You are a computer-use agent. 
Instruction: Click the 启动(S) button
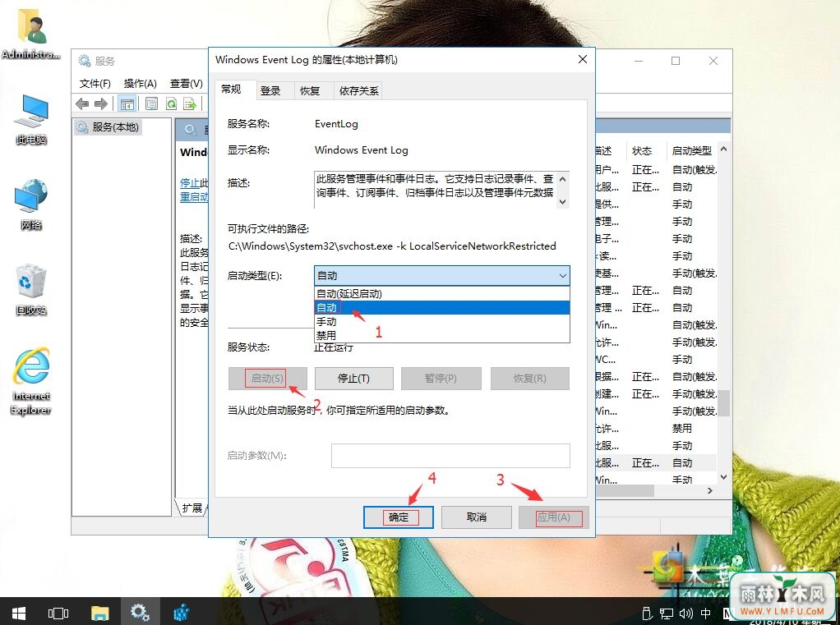pyautogui.click(x=267, y=379)
